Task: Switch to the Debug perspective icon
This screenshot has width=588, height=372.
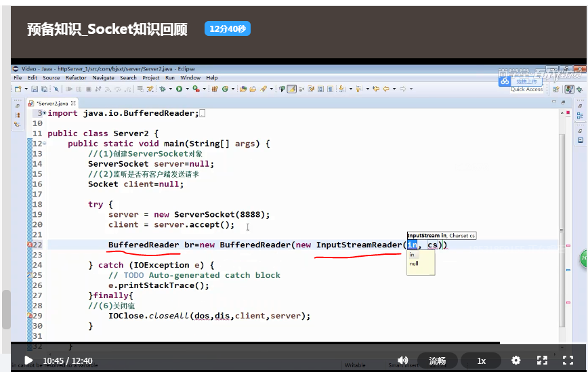Action: 579,89
